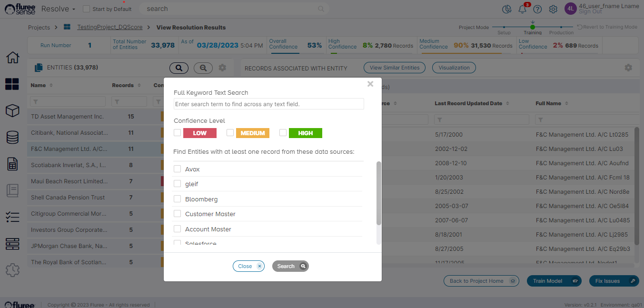Click the green HIGH confidence swatch
The width and height of the screenshot is (644, 308).
(305, 133)
